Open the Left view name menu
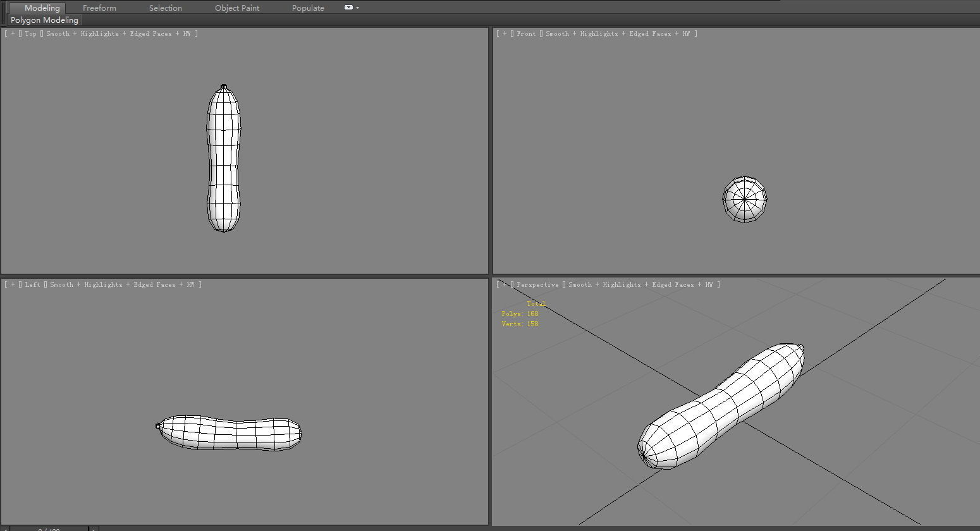This screenshot has height=531, width=980. click(32, 284)
